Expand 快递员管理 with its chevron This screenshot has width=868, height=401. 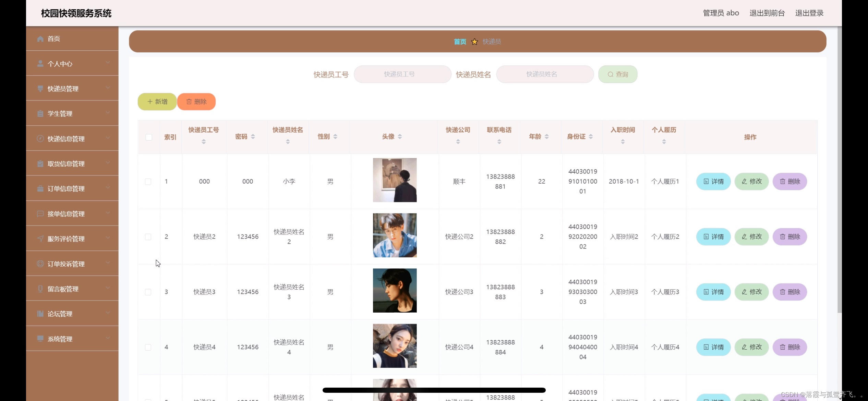[108, 87]
